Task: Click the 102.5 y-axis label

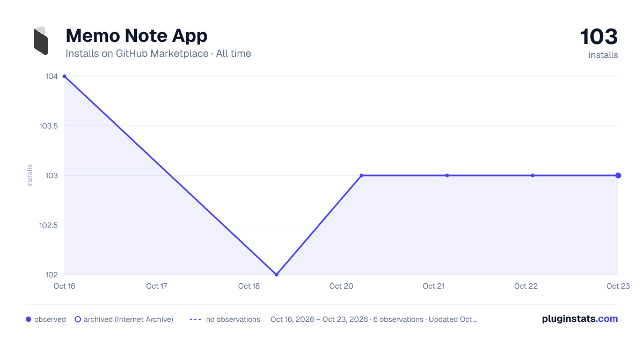Action: pos(48,225)
